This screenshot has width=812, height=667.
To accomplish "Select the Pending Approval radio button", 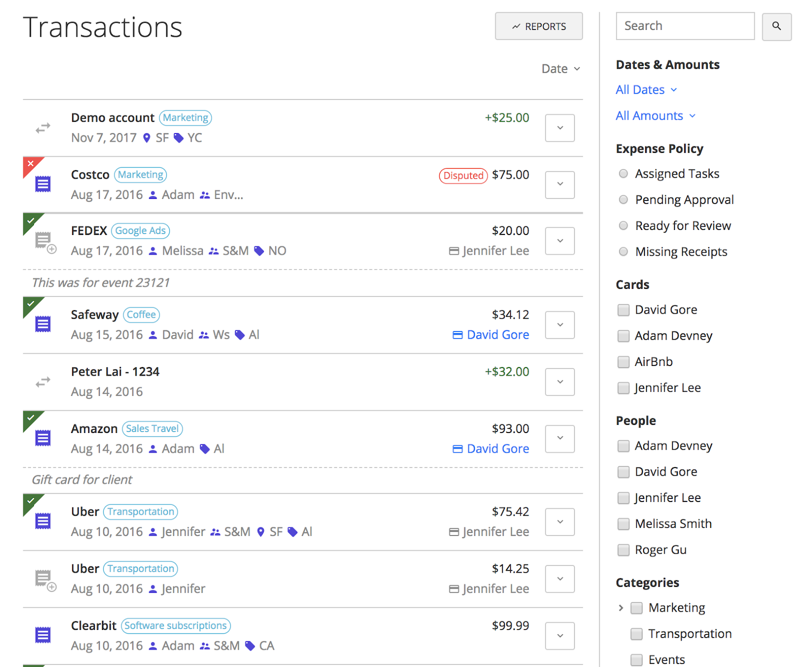I will click(623, 199).
